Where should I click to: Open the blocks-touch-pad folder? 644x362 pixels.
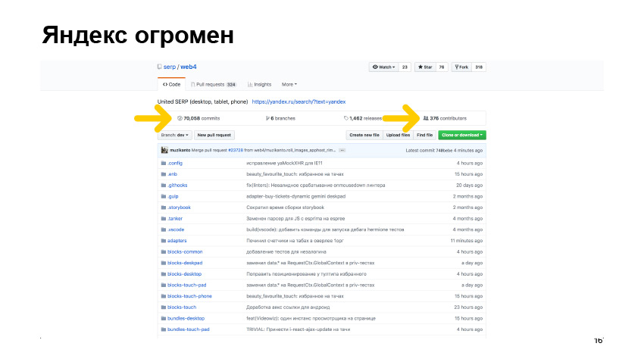187,285
